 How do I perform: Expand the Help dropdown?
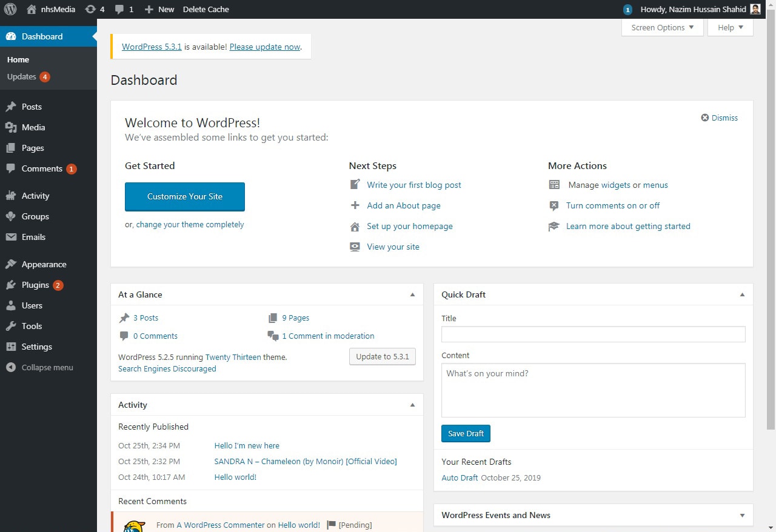[x=730, y=27]
